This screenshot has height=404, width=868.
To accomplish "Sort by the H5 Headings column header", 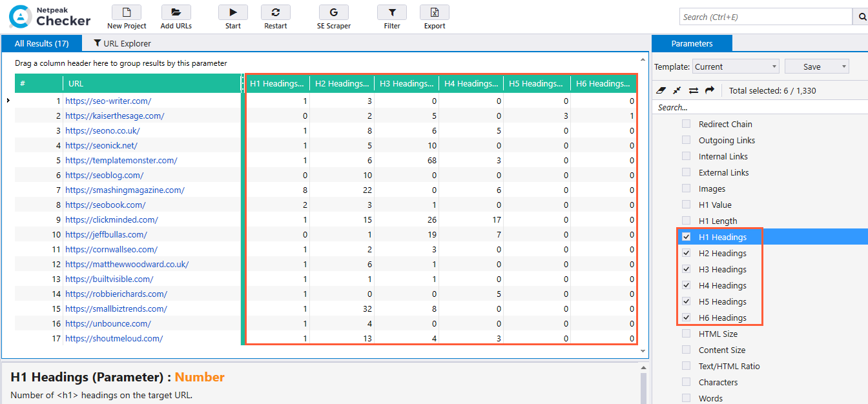I will [x=537, y=83].
